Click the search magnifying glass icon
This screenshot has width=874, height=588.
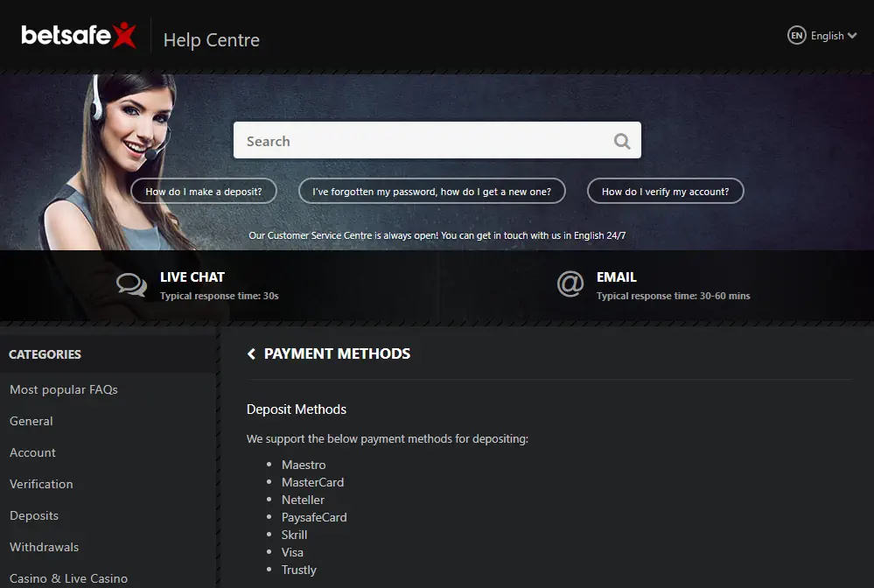click(621, 140)
